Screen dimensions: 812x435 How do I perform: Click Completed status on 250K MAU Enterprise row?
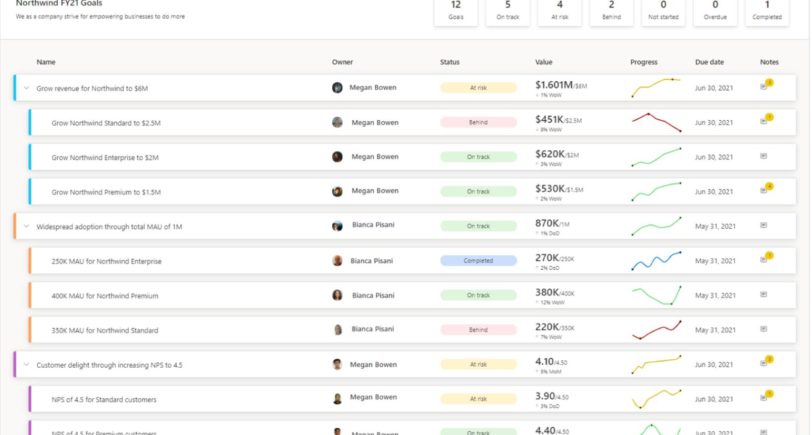(478, 260)
